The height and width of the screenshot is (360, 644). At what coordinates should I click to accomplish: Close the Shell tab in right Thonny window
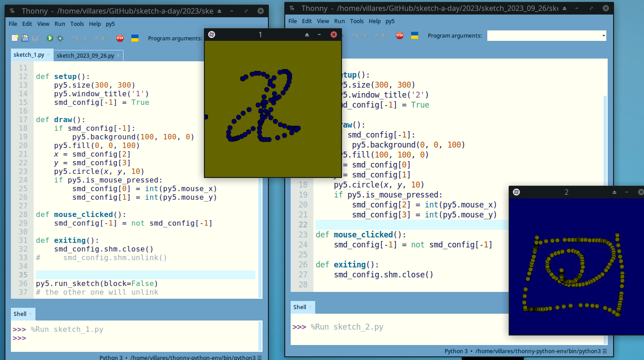tap(310, 307)
